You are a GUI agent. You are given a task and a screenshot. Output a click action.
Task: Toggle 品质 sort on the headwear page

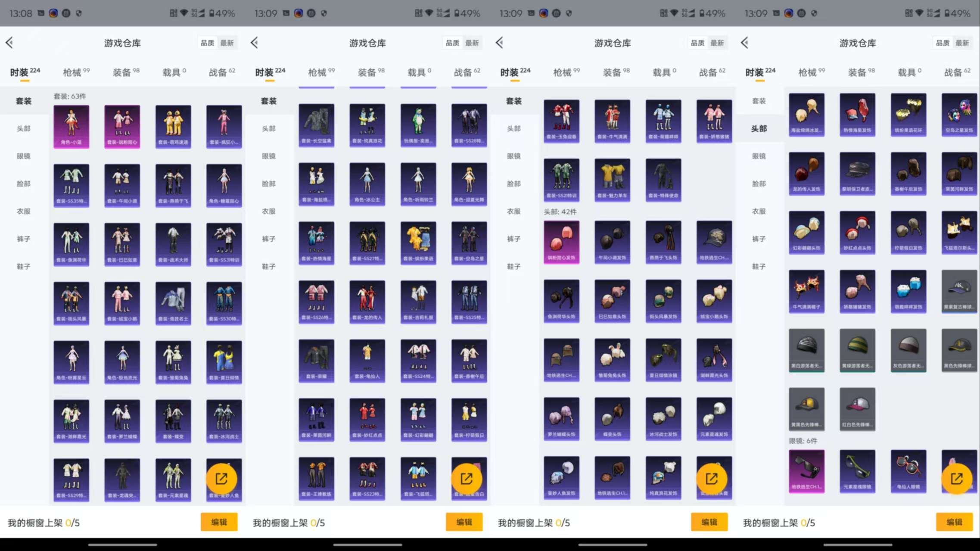click(943, 43)
